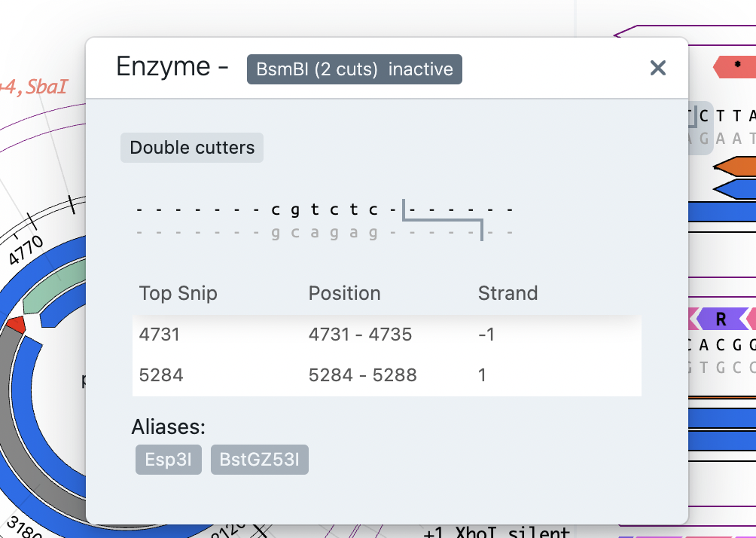Click the BsmBI (2 cuts) inactive badge
This screenshot has width=756, height=538.
coord(354,69)
